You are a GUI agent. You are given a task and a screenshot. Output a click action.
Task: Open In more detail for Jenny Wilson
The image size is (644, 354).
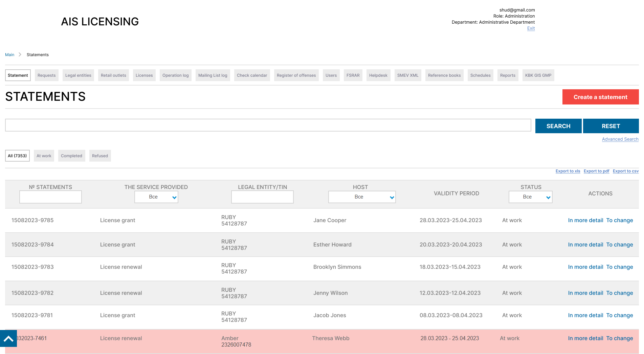coord(585,293)
